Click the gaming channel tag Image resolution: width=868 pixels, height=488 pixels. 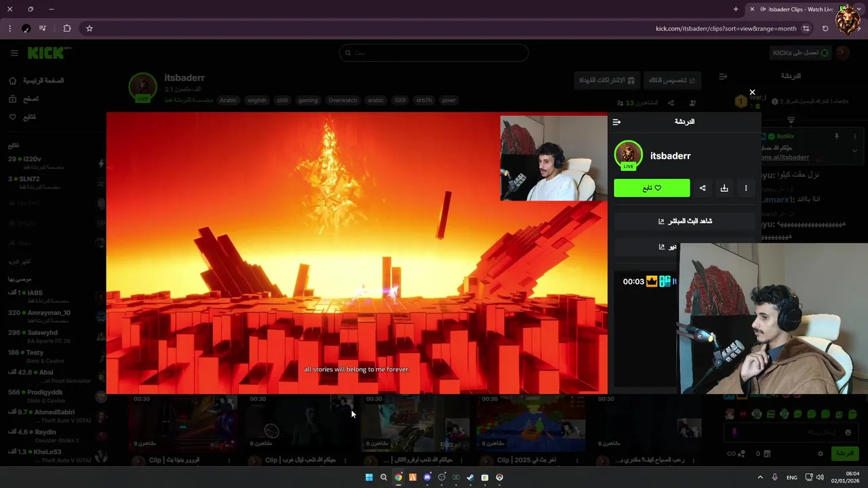coord(308,100)
